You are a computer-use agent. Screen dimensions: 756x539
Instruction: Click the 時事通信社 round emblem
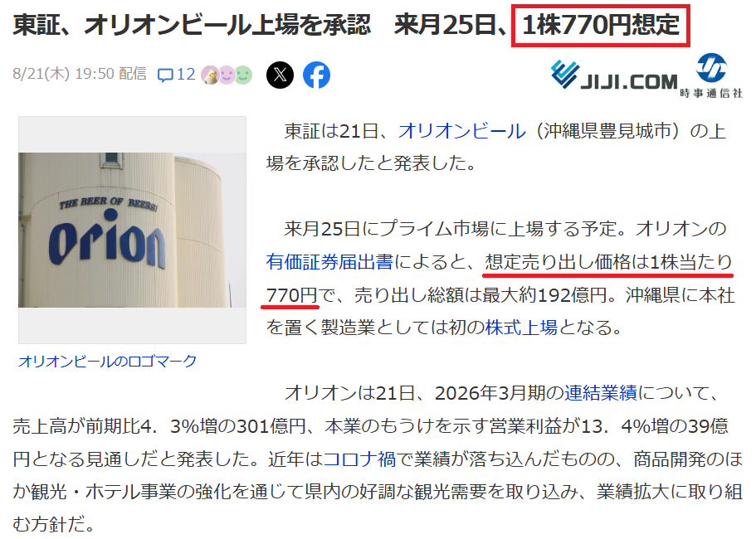711,68
